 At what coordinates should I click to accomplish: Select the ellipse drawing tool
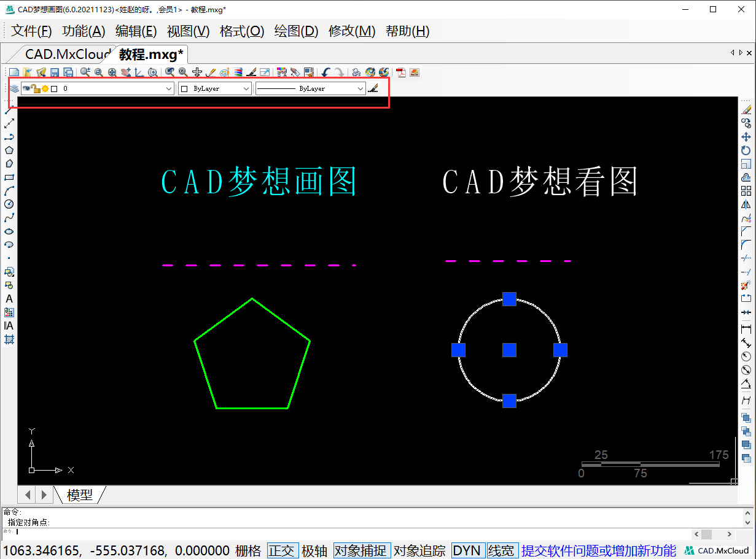(x=9, y=231)
